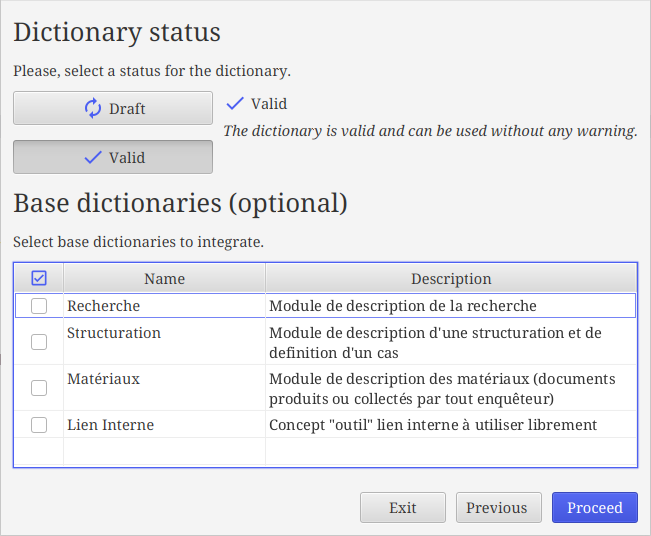Screen dimensions: 651x536
Task: Set dictionary status to Valid button
Action: [113, 157]
